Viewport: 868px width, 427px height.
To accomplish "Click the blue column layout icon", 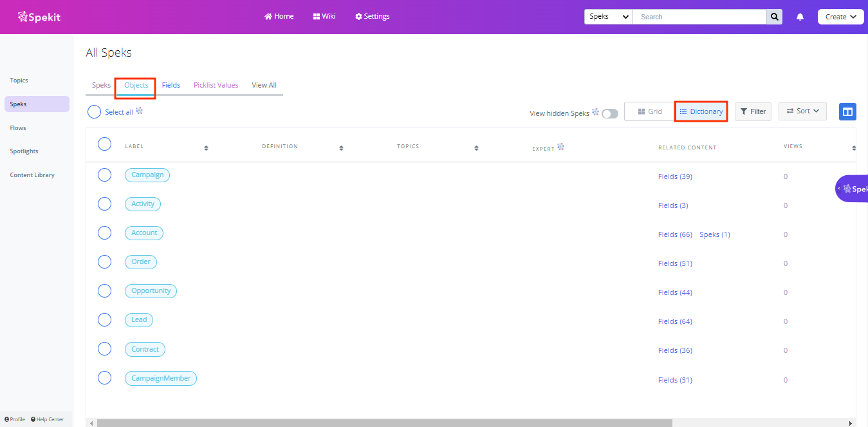I will (x=847, y=111).
